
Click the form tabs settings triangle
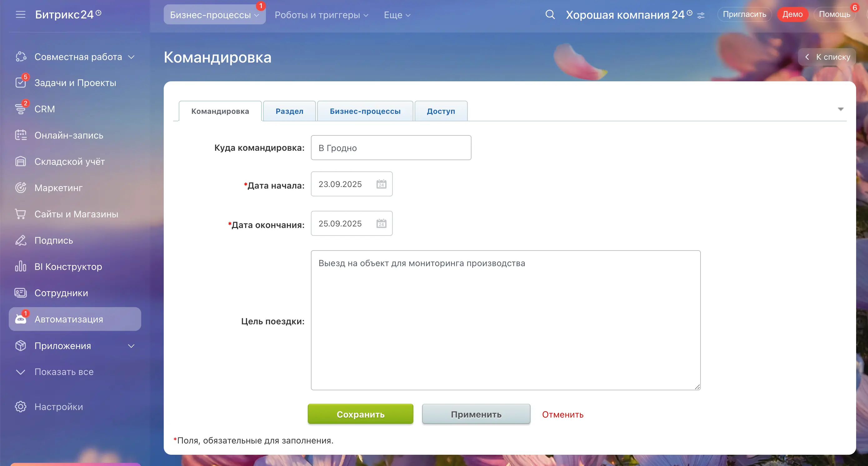(841, 109)
